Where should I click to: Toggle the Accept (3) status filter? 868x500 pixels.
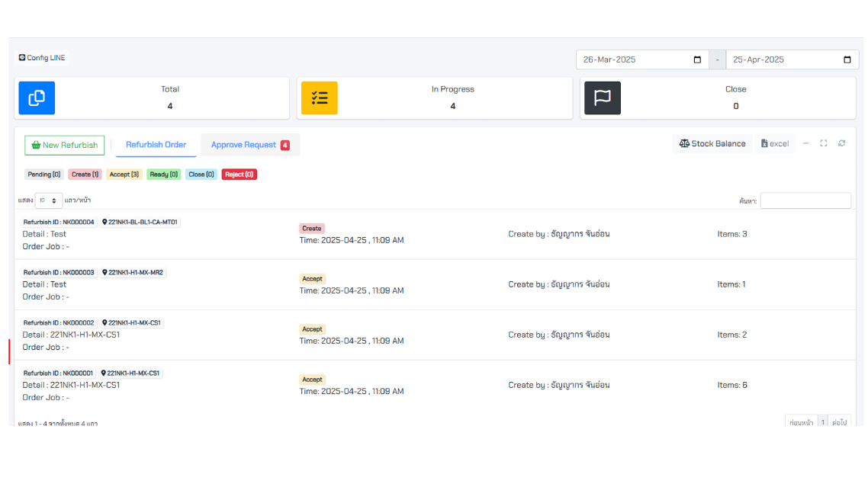click(124, 175)
